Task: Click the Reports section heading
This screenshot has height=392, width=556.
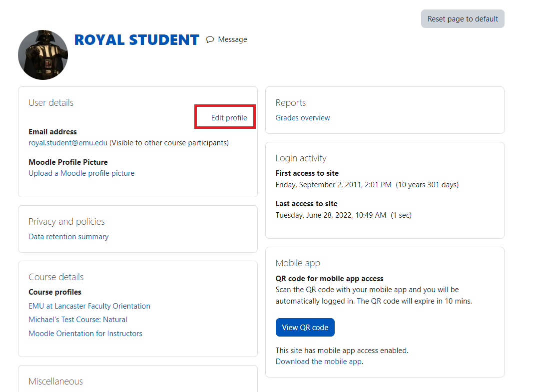Action: click(290, 103)
